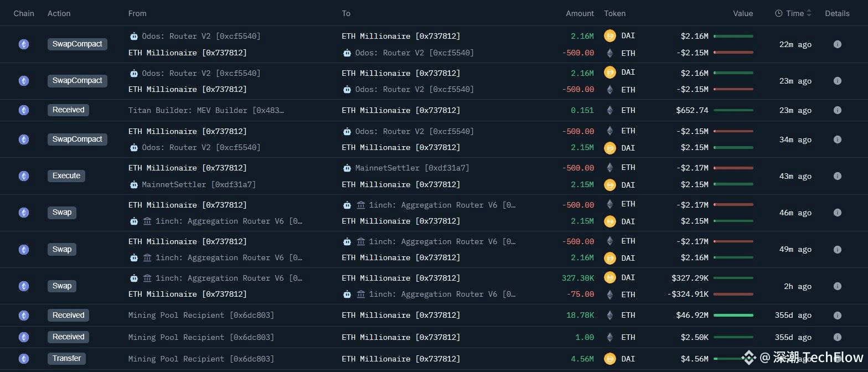Click the info details icon for the 43m ago Execute row
Screen dimensions: 868x372
coord(837,176)
